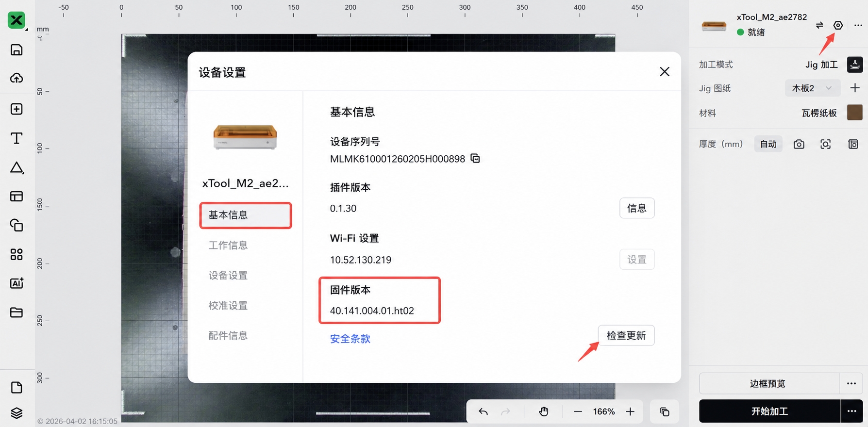
Task: Click the 信息 plugin button
Action: [x=637, y=208]
